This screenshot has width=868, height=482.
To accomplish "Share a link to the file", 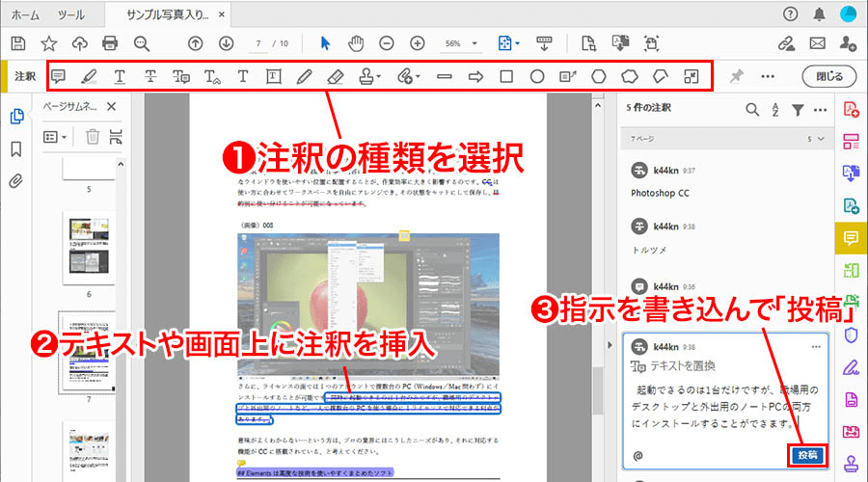I will click(x=787, y=43).
